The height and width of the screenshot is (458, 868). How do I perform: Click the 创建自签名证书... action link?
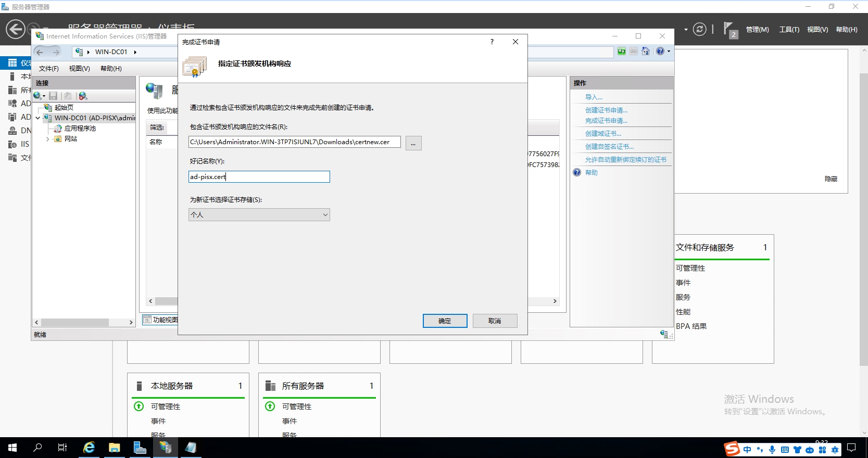609,147
